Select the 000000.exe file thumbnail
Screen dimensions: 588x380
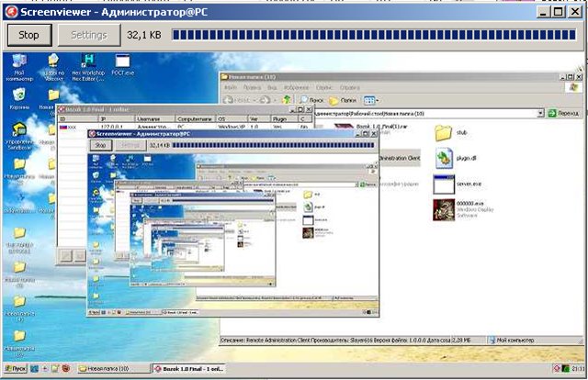click(x=444, y=210)
